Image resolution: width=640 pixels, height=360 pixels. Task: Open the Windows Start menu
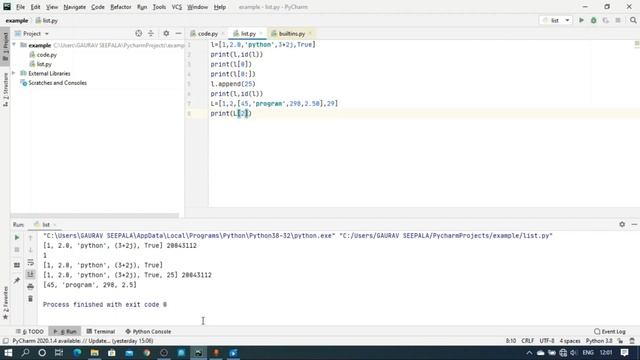(8, 353)
